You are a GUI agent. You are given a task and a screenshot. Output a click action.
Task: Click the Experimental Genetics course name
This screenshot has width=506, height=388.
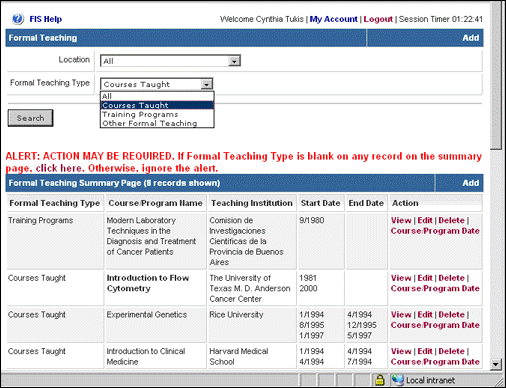point(147,315)
